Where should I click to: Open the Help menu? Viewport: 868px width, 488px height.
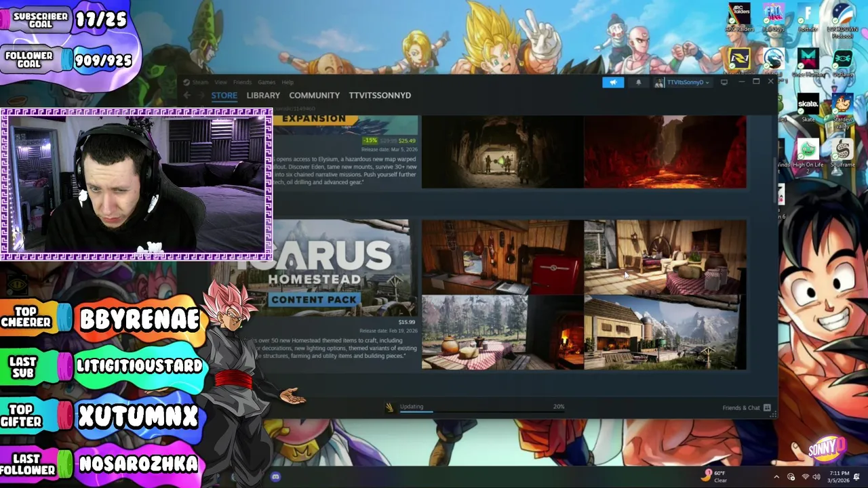coord(288,82)
